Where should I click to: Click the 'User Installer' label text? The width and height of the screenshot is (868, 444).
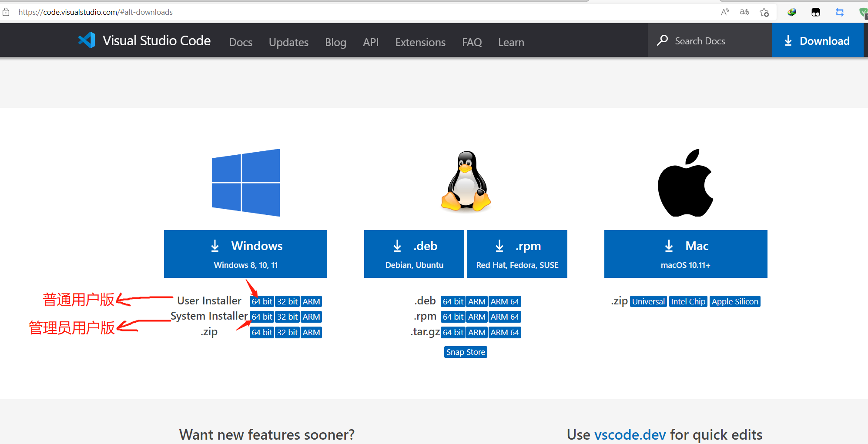[209, 300]
